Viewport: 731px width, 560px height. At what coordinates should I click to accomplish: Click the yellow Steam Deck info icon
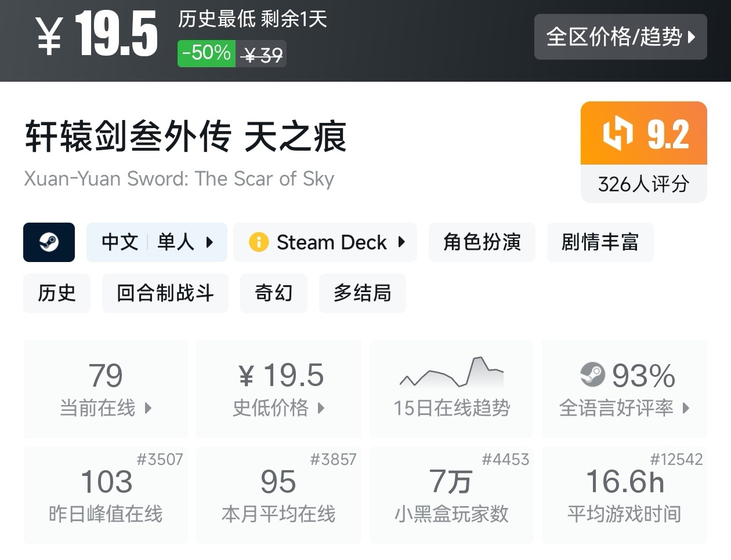259,242
